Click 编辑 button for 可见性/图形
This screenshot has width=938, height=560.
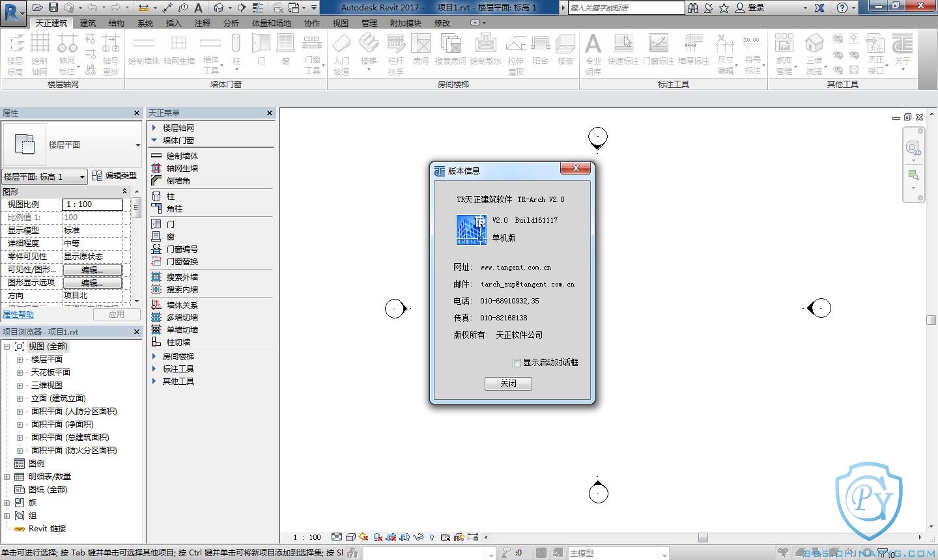[x=92, y=270]
